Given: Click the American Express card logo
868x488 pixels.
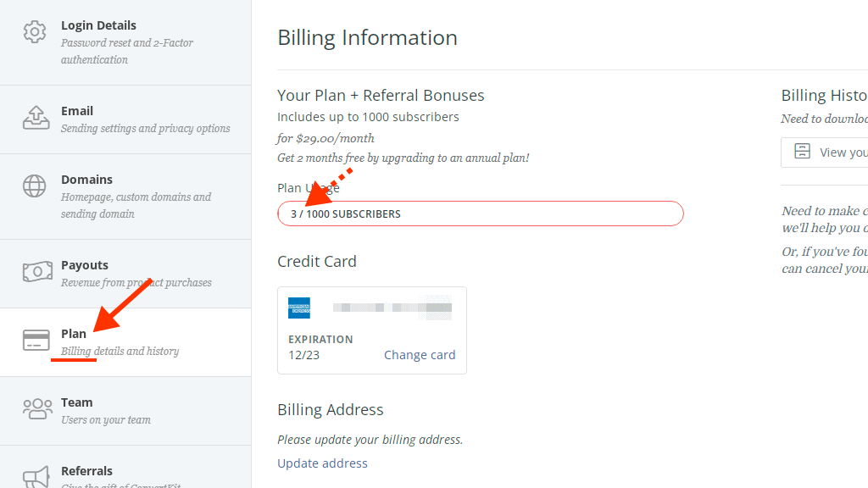Looking at the screenshot, I should pyautogui.click(x=299, y=308).
